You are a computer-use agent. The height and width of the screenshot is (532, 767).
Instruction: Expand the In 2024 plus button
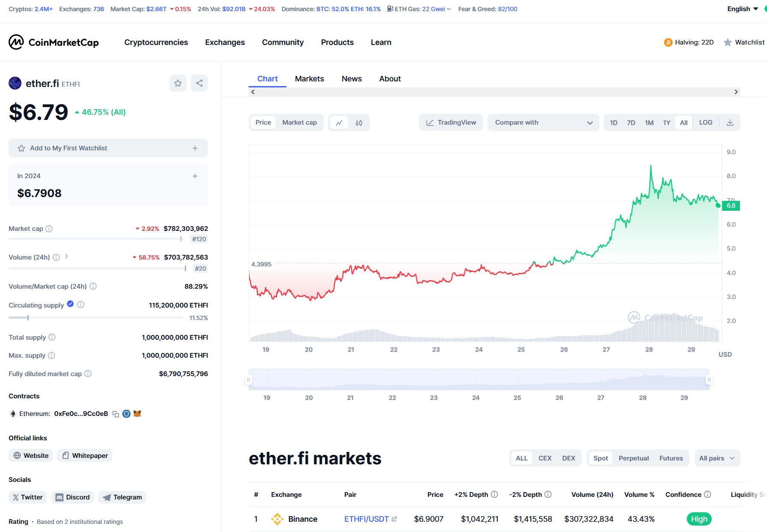(x=195, y=176)
